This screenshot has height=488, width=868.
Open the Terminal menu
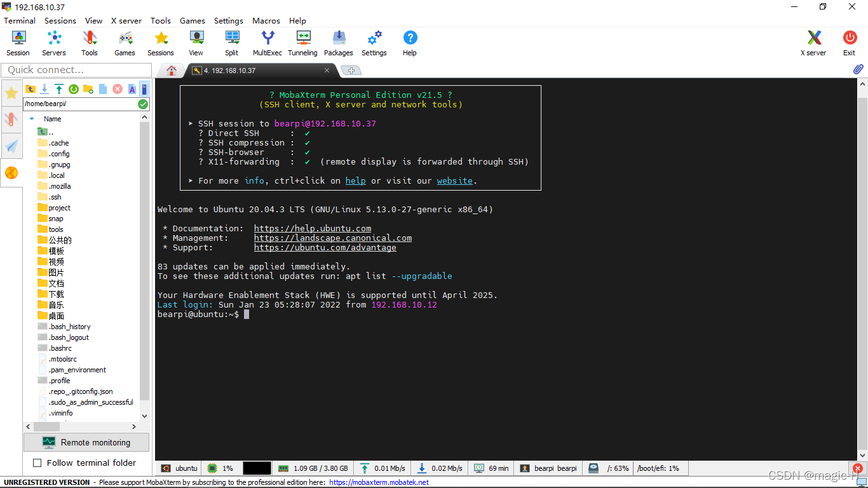point(20,20)
